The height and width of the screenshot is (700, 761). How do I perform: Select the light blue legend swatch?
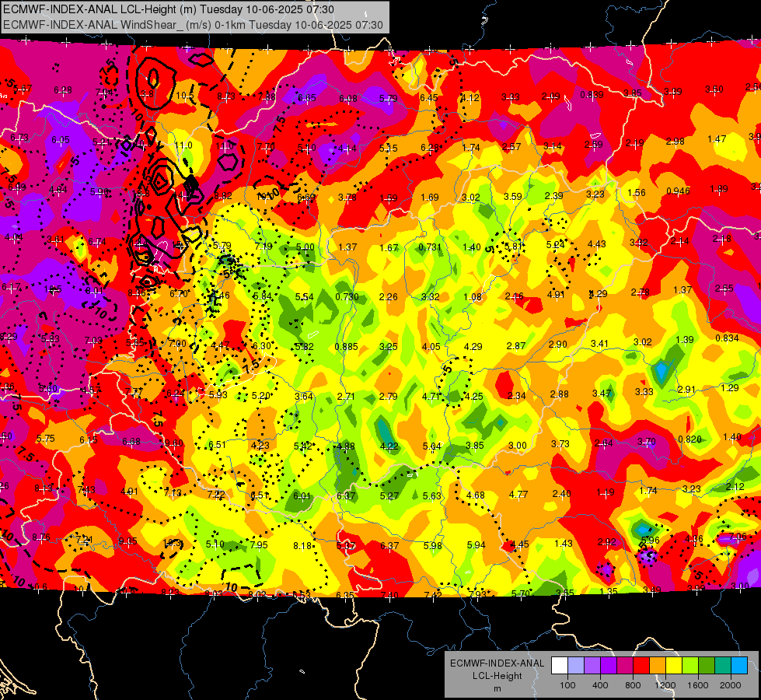pos(739,666)
